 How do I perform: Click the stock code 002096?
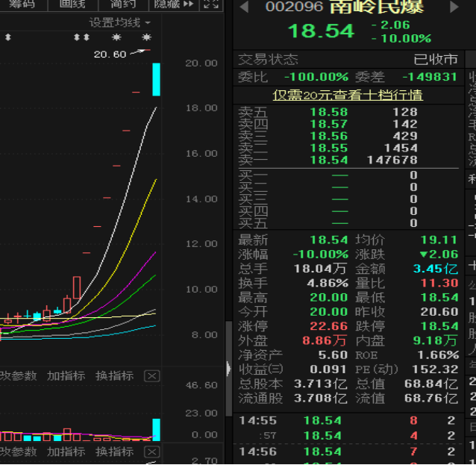(294, 7)
